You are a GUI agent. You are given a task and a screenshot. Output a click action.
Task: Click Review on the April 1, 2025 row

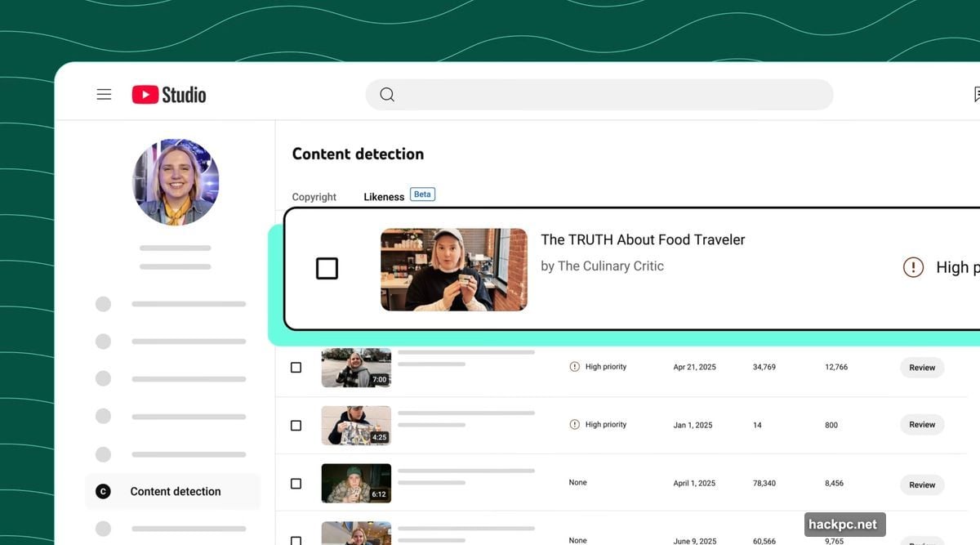click(921, 485)
